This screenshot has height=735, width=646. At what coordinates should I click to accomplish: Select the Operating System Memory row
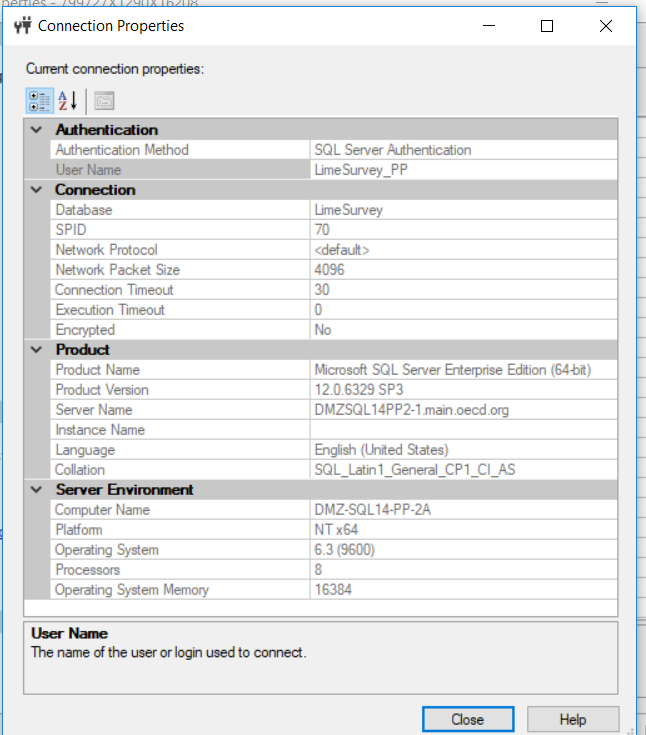pyautogui.click(x=180, y=590)
